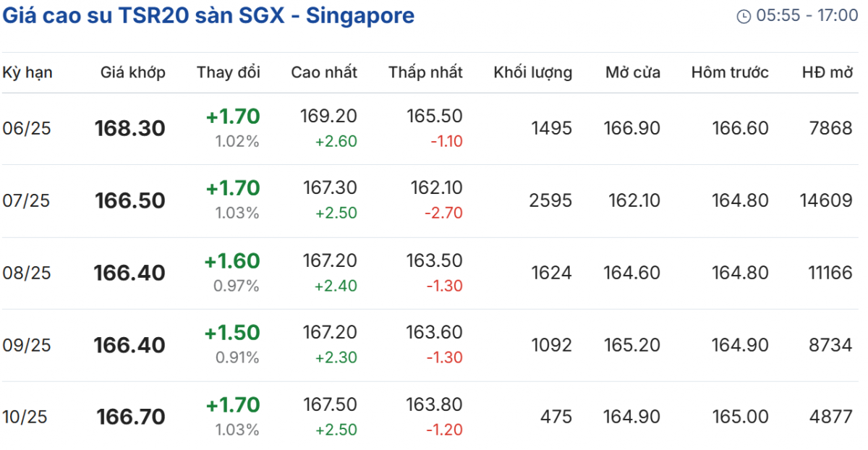This screenshot has height=450, width=868.
Task: Click the Giá khớp column header
Action: click(x=132, y=72)
